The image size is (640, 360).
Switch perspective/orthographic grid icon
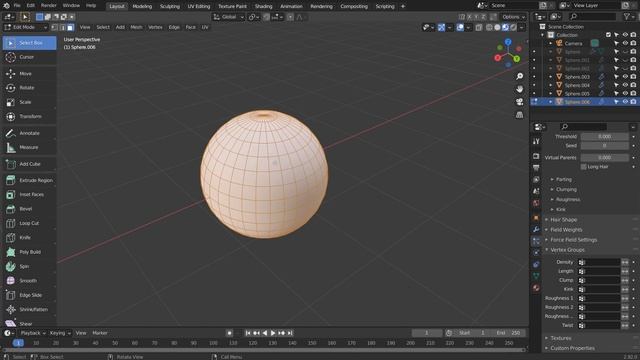tap(519, 115)
